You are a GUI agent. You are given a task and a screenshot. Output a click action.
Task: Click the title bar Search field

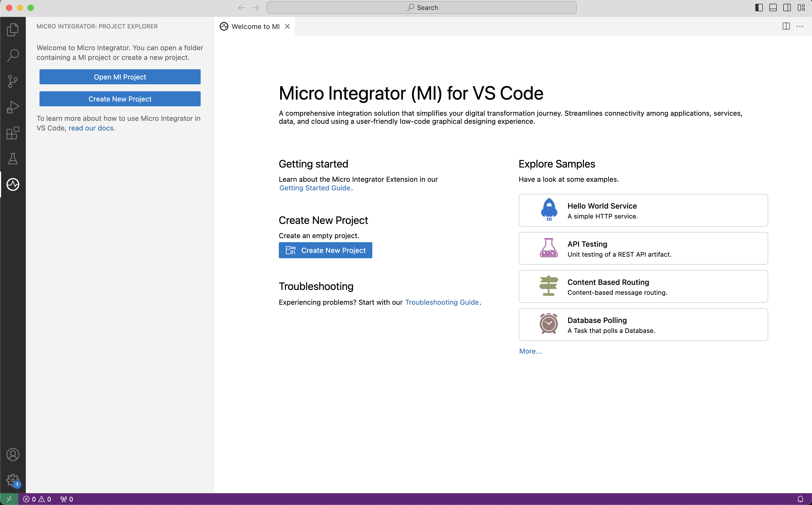click(421, 8)
